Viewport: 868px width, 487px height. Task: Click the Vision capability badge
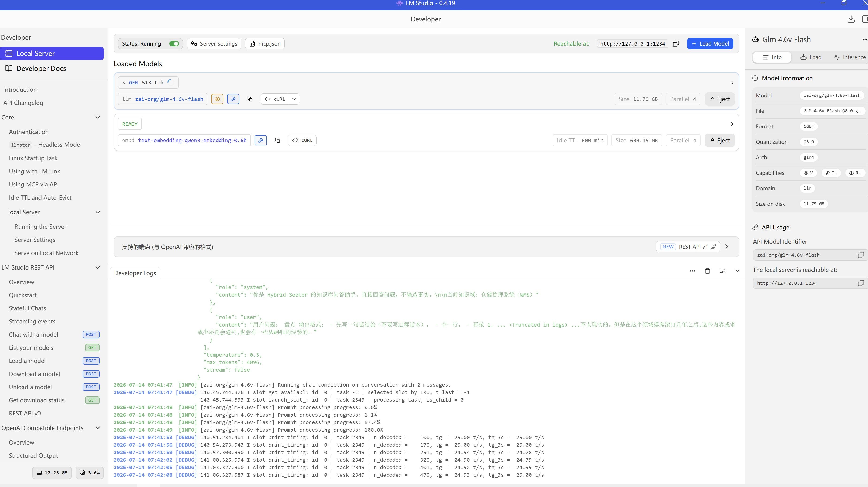click(x=808, y=173)
